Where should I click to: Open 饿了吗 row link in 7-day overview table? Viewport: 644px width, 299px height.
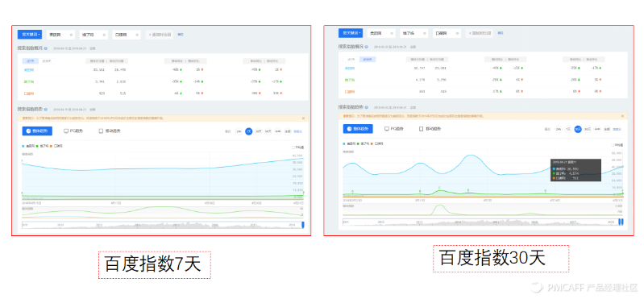point(28,81)
